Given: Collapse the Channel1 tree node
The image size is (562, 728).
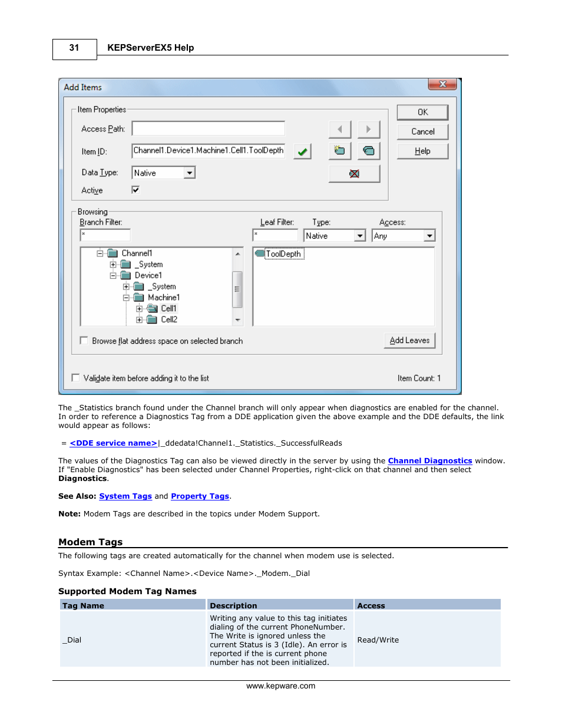Looking at the screenshot, I should point(100,253).
